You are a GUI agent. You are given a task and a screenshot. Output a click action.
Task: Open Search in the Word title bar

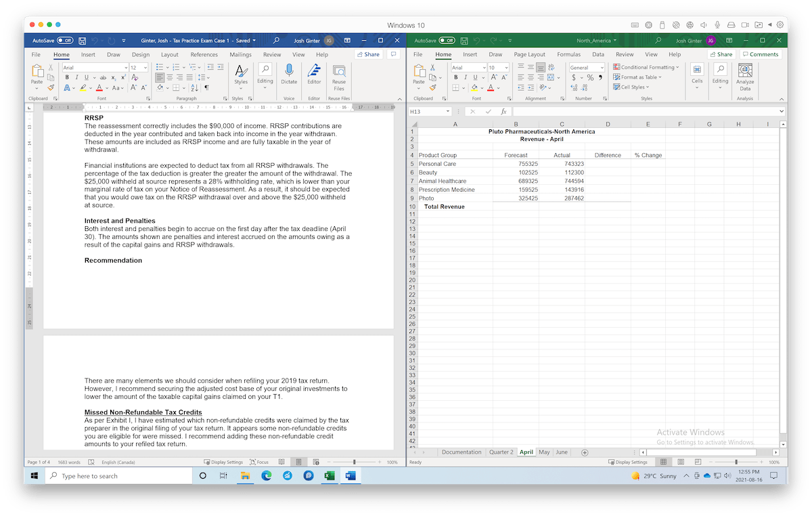(276, 41)
